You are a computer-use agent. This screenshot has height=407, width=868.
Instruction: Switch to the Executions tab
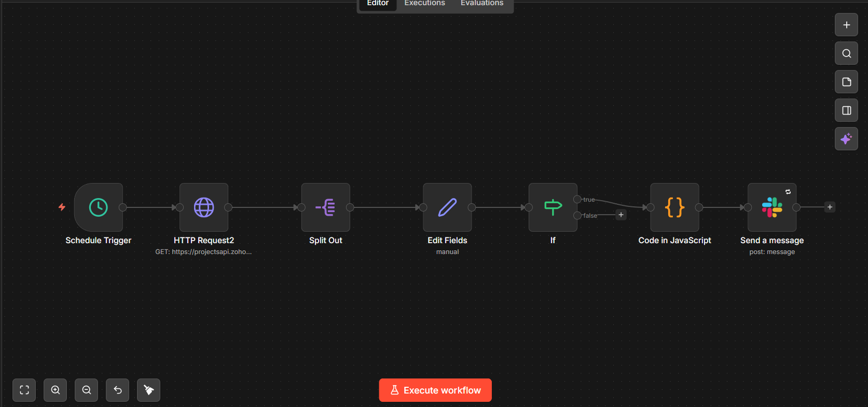pos(424,4)
